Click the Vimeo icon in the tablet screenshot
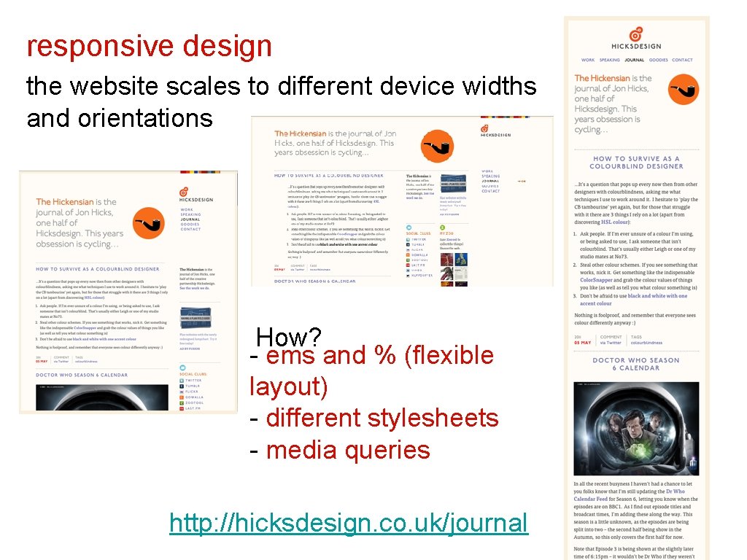747x560 pixels. click(408, 271)
